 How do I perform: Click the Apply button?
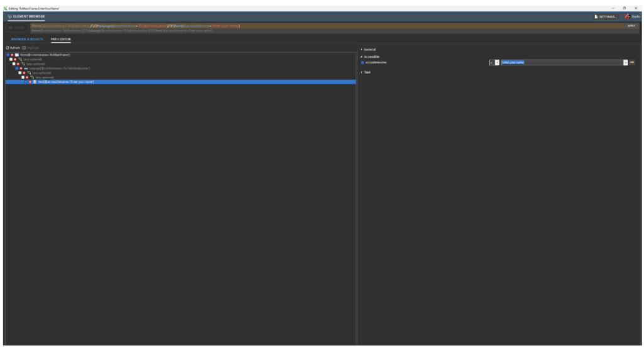tap(631, 26)
